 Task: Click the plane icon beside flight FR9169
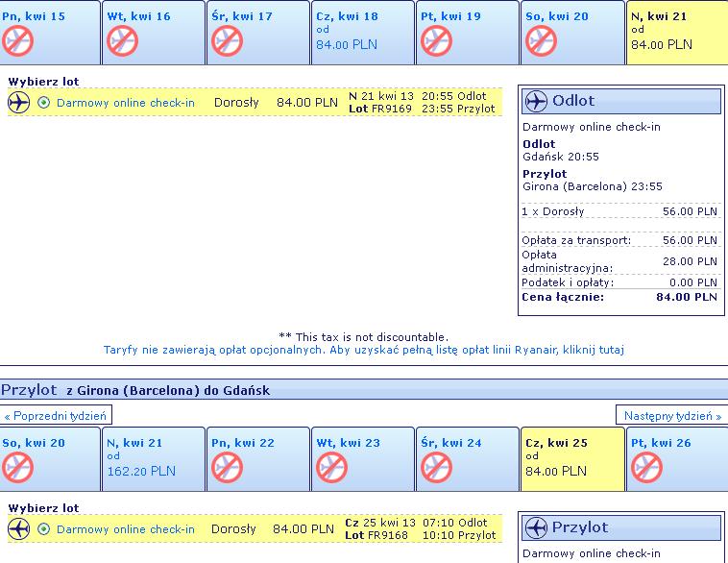pyautogui.click(x=18, y=102)
